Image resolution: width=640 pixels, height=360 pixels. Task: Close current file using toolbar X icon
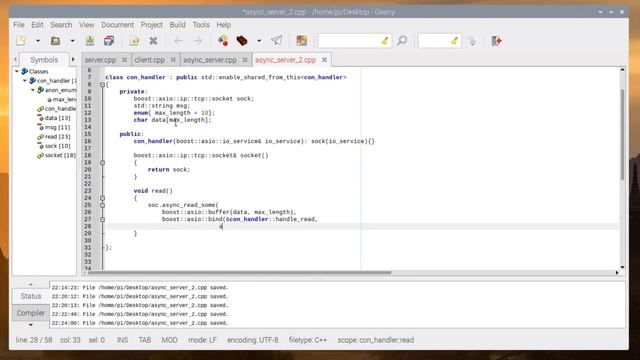(153, 40)
